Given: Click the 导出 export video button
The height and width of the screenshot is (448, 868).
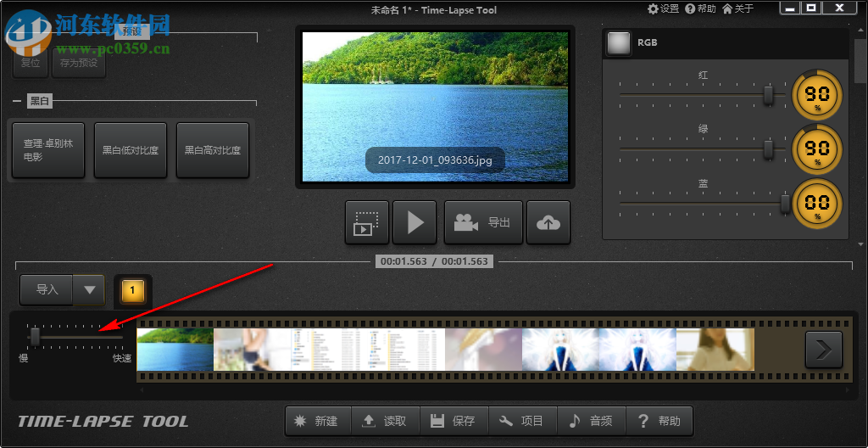Looking at the screenshot, I should pos(483,222).
